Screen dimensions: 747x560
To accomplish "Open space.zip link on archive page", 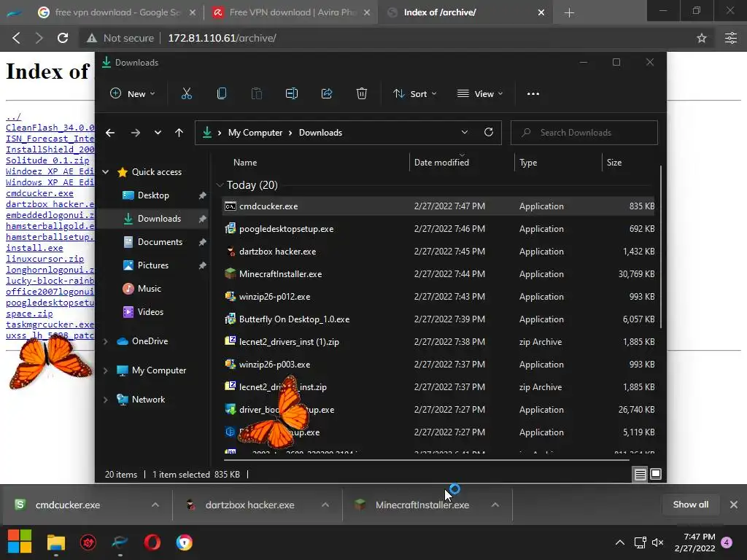I will point(29,314).
